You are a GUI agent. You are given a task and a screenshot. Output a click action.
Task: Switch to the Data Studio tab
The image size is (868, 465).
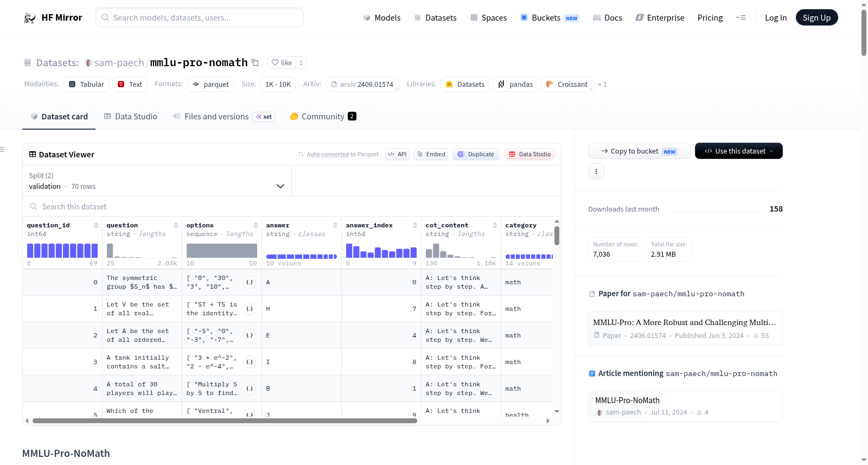131,116
